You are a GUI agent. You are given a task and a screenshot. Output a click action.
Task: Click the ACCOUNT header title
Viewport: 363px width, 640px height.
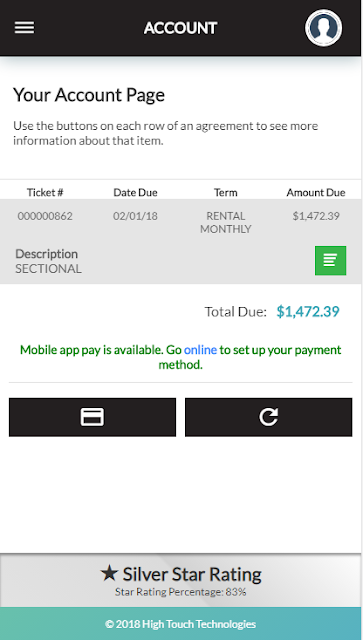click(180, 28)
